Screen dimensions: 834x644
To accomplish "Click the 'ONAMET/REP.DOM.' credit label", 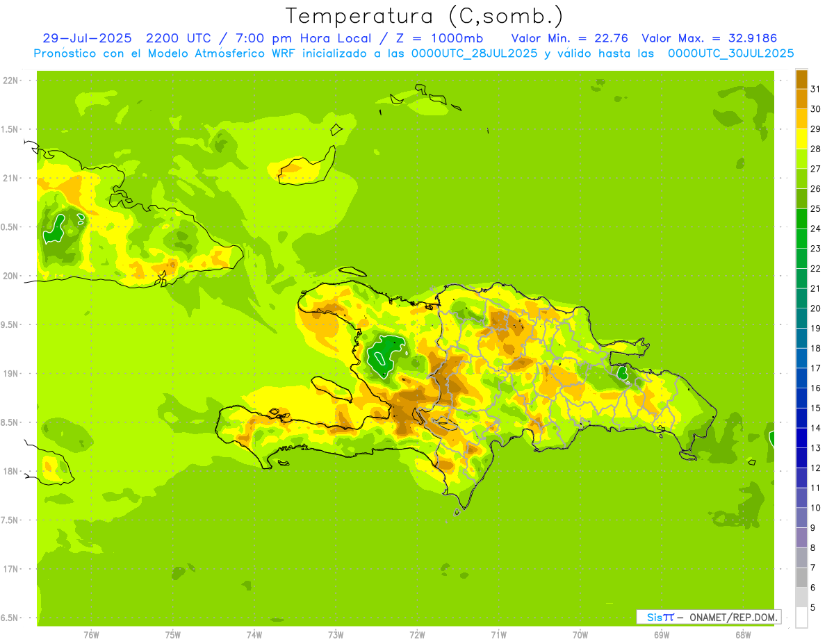I will coord(733,617).
